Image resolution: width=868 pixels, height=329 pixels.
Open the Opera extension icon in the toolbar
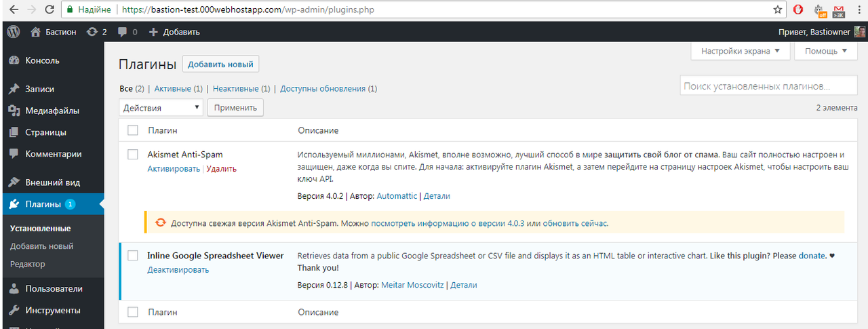tap(799, 10)
